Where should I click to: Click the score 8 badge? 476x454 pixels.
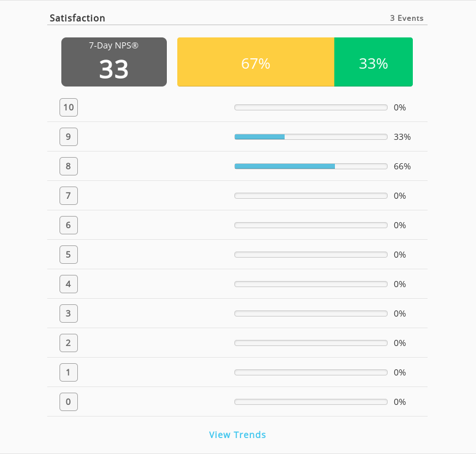[x=69, y=166]
